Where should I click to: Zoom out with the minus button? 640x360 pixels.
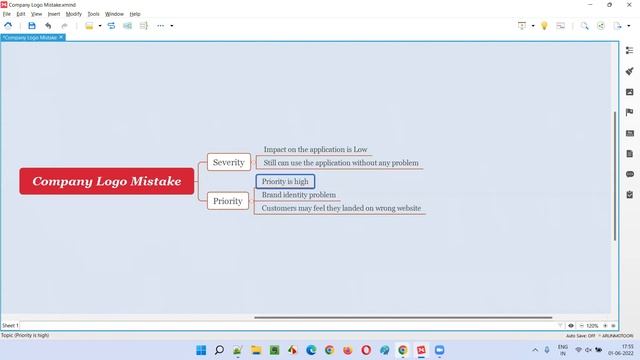[x=581, y=326]
